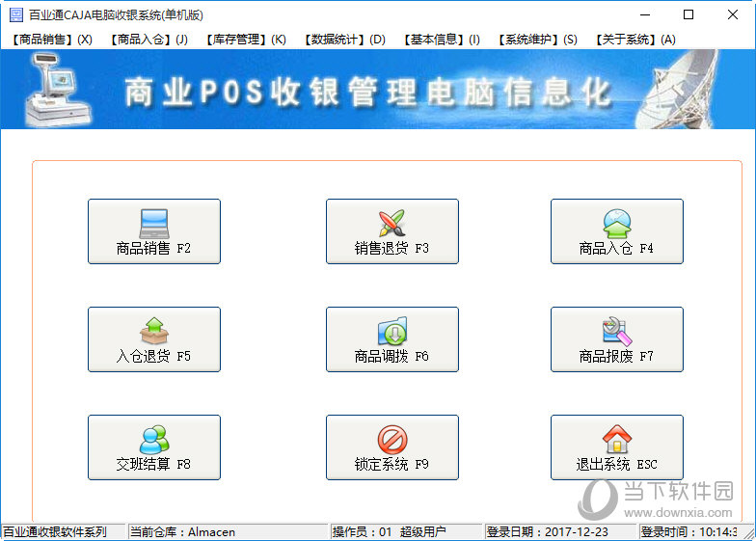Open the 【数据统计】(D) menu

coord(344,40)
